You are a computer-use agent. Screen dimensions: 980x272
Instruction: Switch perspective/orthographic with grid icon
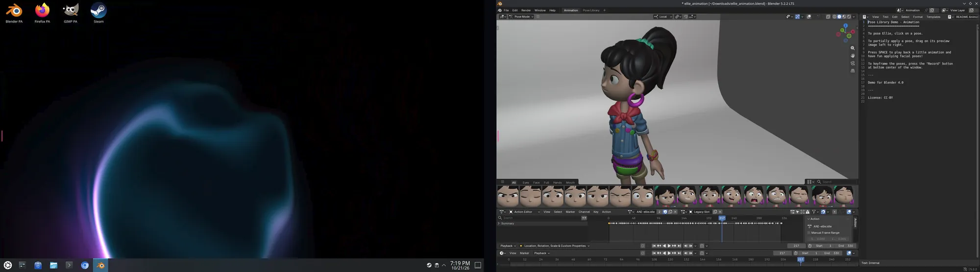point(853,71)
